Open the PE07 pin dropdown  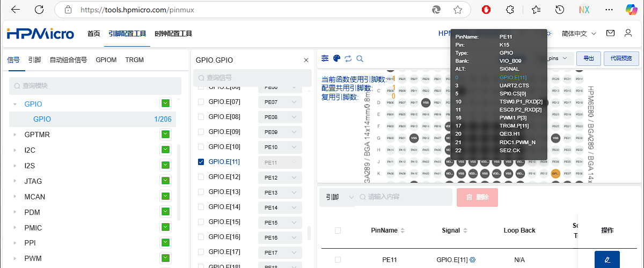[280, 102]
